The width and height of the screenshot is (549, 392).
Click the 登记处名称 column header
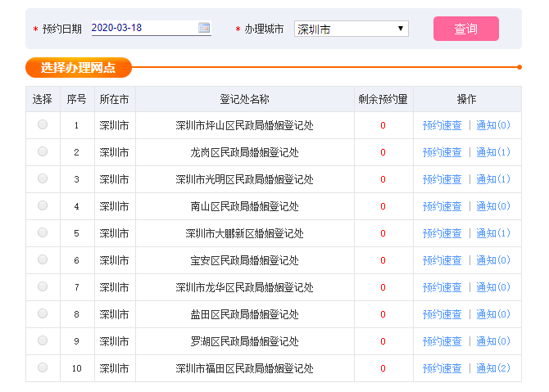point(244,99)
